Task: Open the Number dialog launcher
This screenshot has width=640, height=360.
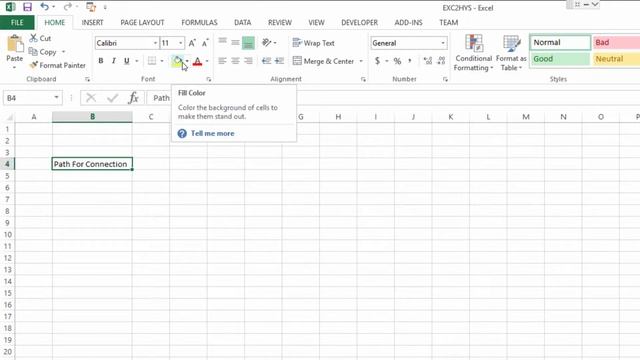Action: pos(445,79)
